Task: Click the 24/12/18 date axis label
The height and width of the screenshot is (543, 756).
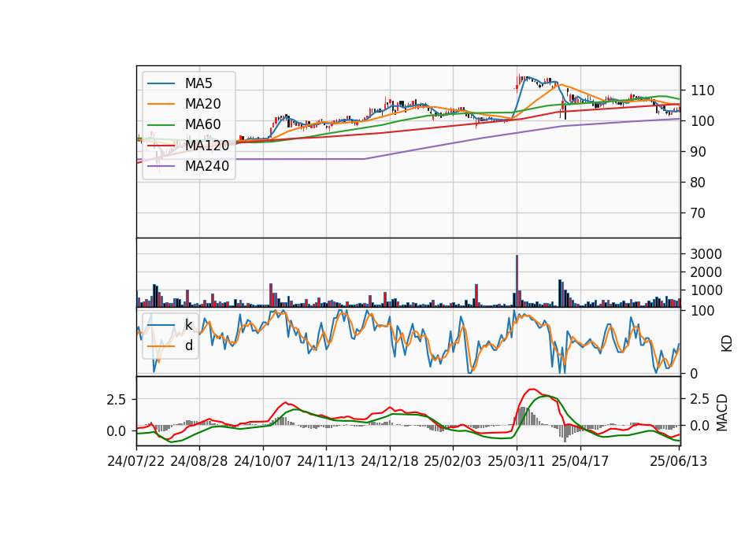Action: [x=390, y=461]
